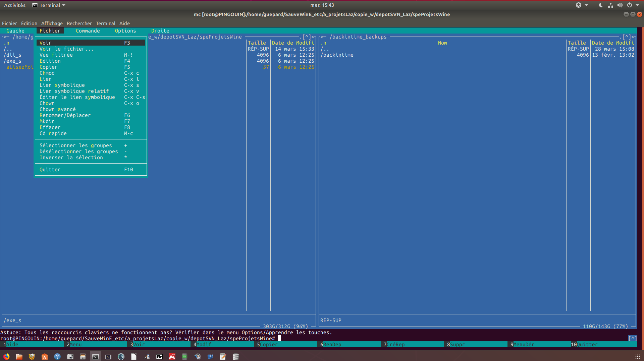Choose Copier F5 from Fichier menu
The image size is (644, 361).
click(x=91, y=67)
